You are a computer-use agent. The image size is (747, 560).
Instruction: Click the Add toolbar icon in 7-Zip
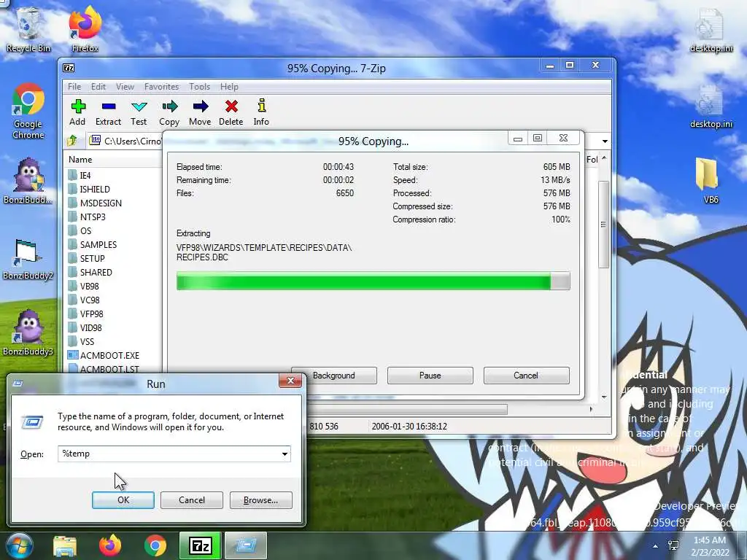77,112
